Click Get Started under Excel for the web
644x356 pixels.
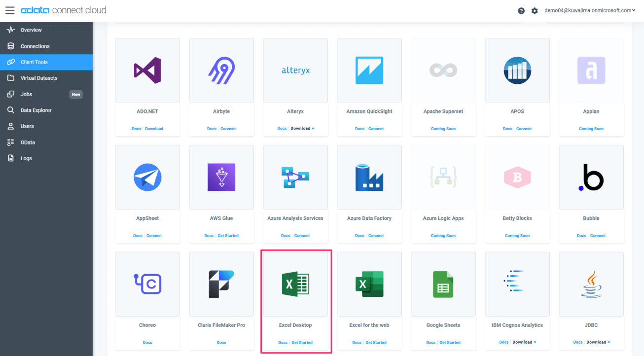(376, 343)
